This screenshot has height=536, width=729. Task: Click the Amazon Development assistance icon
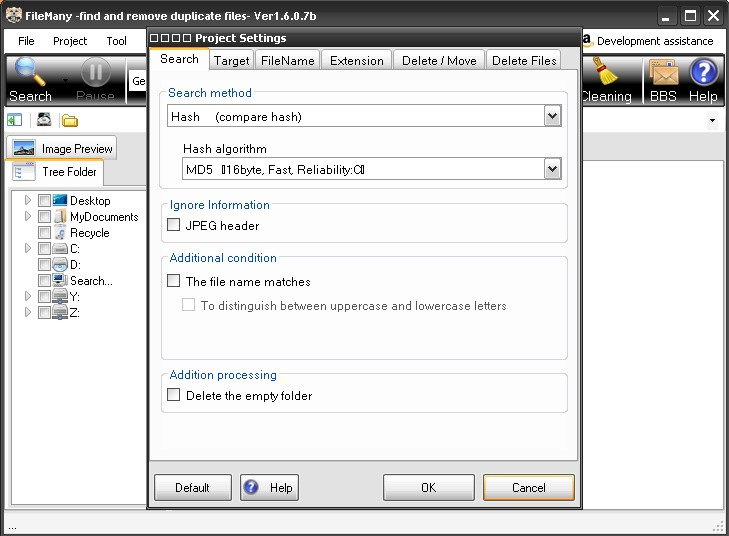[587, 40]
